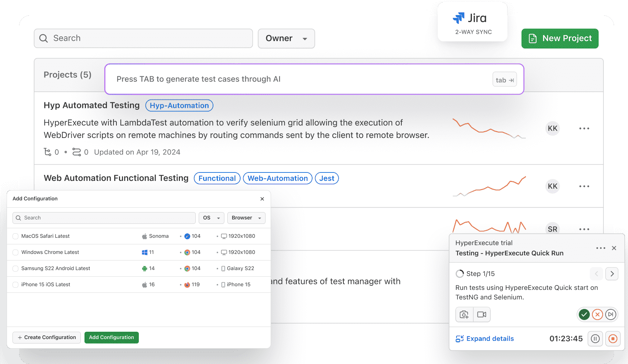
Task: Mark the step as passed
Action: coord(584,314)
